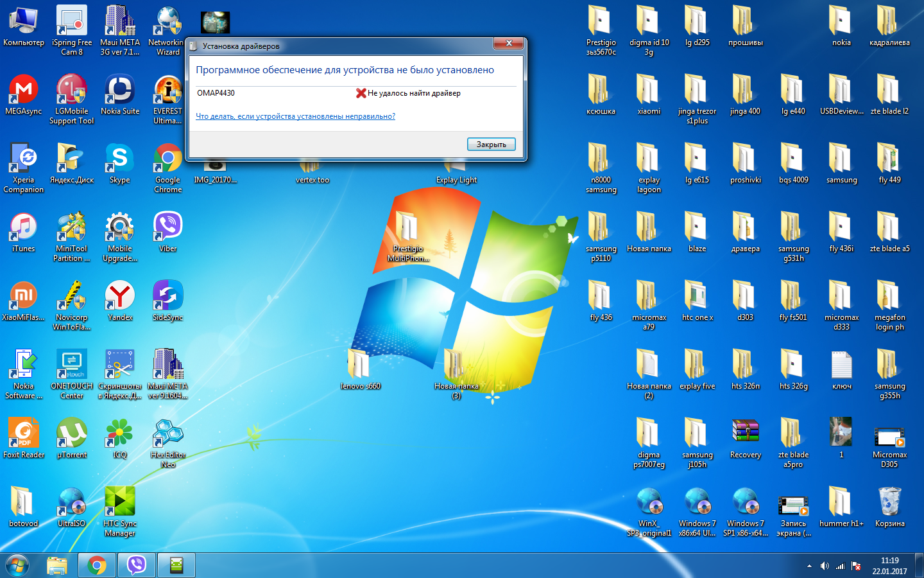Click Google Chrome icon in the taskbar
This screenshot has width=924, height=578.
click(97, 565)
